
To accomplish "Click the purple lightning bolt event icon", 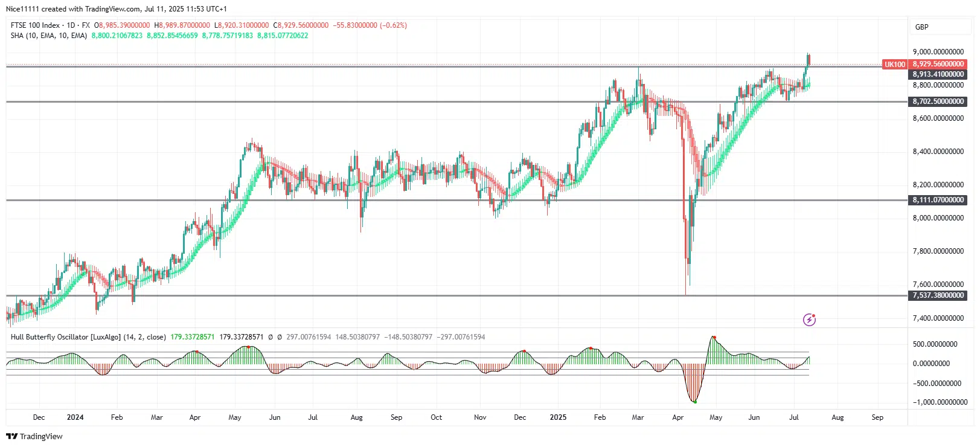I will pos(809,320).
